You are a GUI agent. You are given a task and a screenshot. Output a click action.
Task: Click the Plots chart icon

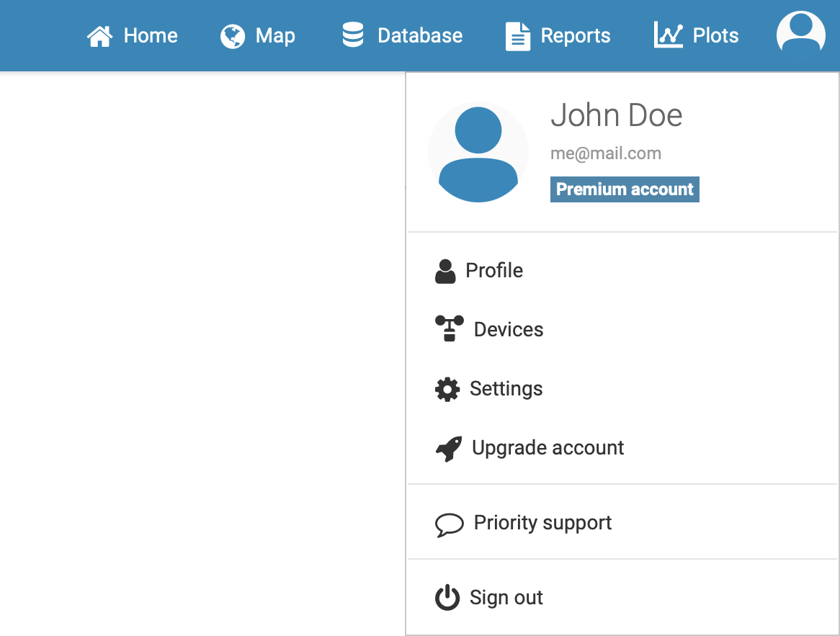pos(668,35)
